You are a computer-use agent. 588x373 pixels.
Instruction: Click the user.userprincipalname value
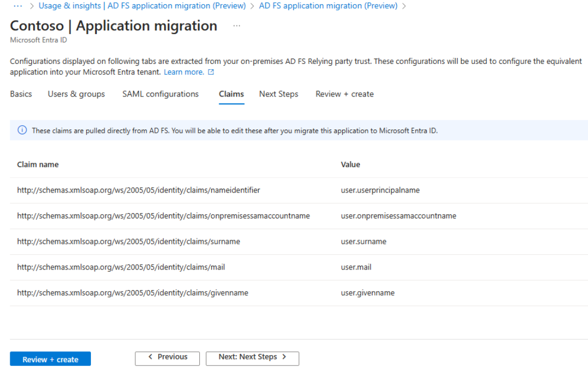tap(380, 190)
